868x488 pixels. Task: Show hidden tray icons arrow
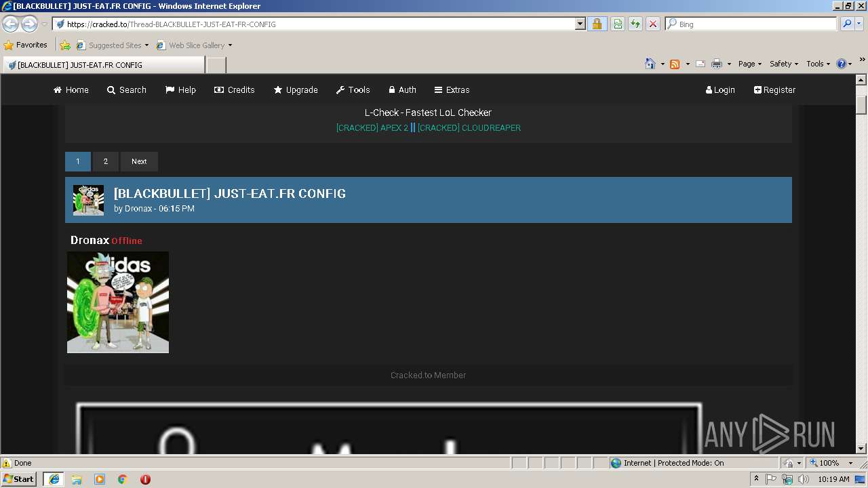(756, 479)
